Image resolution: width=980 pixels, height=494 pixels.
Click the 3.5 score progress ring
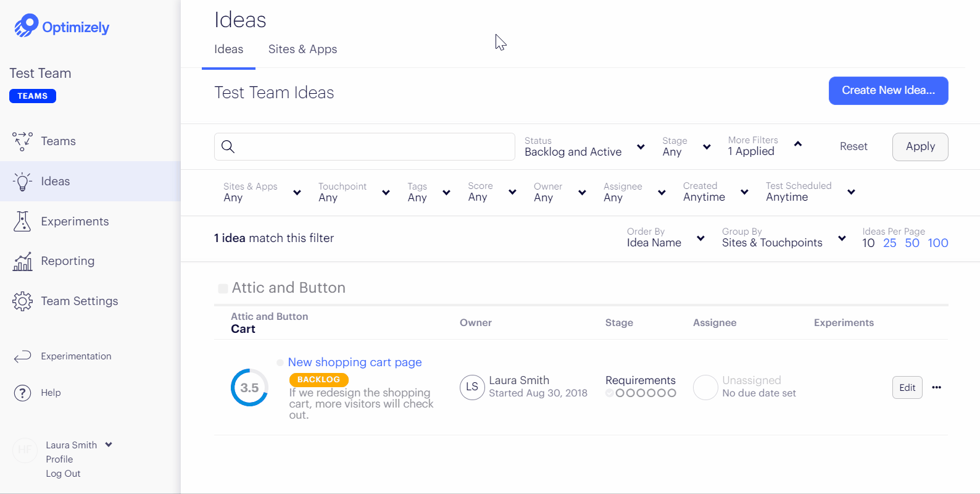tap(249, 388)
